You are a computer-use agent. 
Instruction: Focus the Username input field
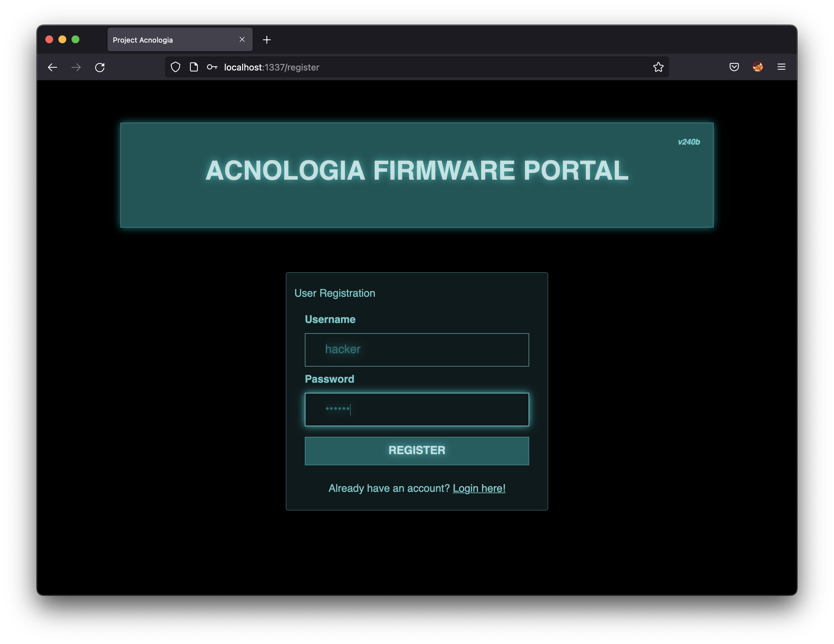pos(417,350)
